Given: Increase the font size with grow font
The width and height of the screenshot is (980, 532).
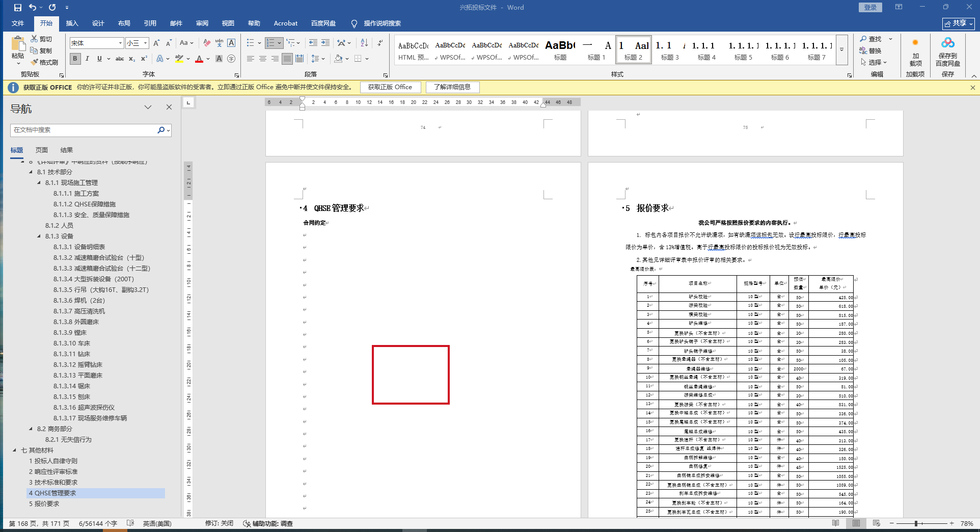Looking at the screenshot, I should point(156,43).
